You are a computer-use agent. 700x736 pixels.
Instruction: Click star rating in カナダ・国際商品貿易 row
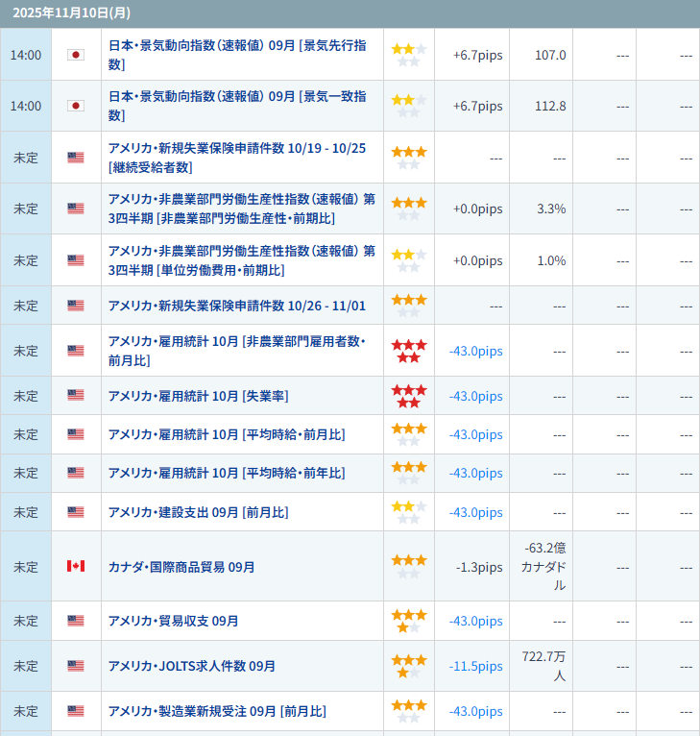click(x=408, y=566)
